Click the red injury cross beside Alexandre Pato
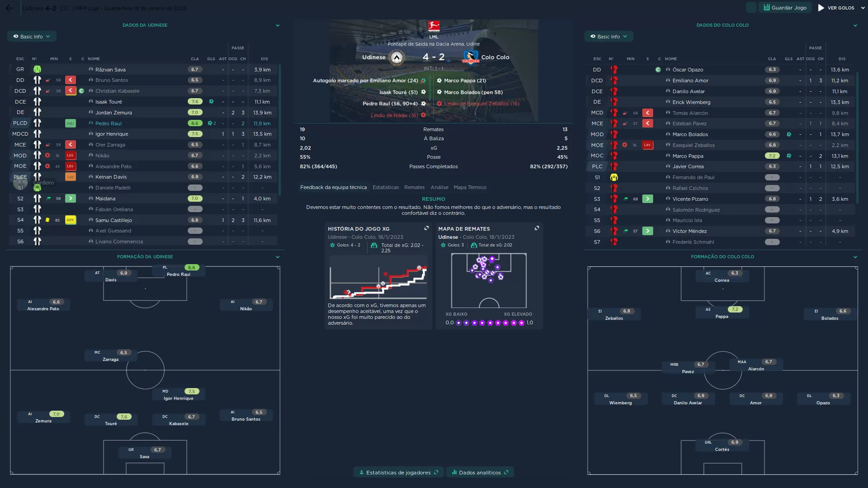This screenshot has height=488, width=868. 47,166
